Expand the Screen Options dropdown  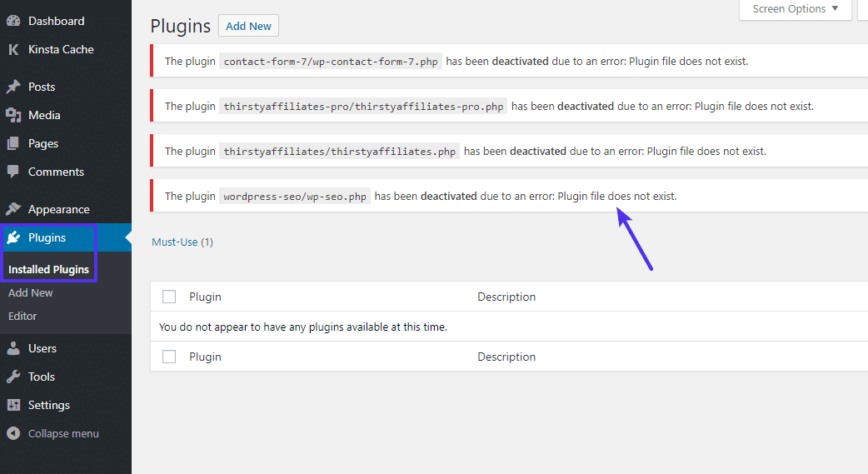(x=795, y=9)
